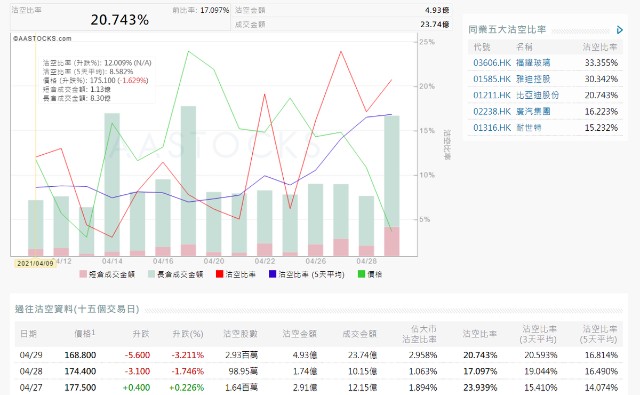Select the 04/28 date row cell

pyautogui.click(x=31, y=372)
